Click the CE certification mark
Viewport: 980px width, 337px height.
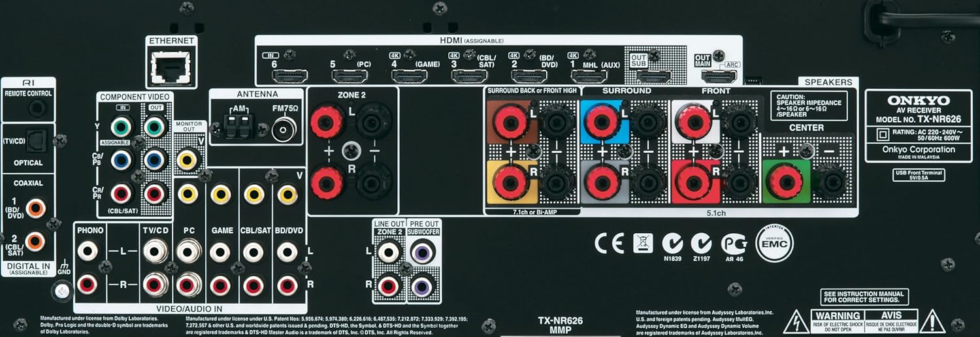609,244
